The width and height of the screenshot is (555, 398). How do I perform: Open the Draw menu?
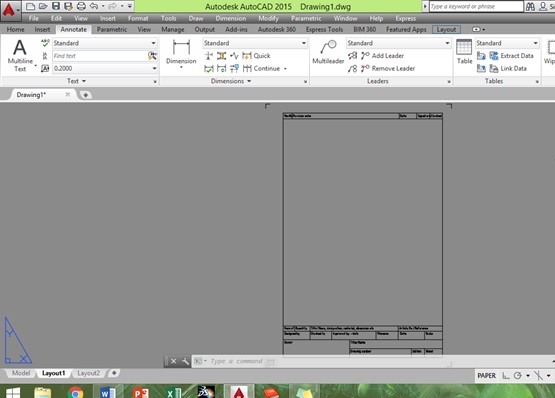196,18
